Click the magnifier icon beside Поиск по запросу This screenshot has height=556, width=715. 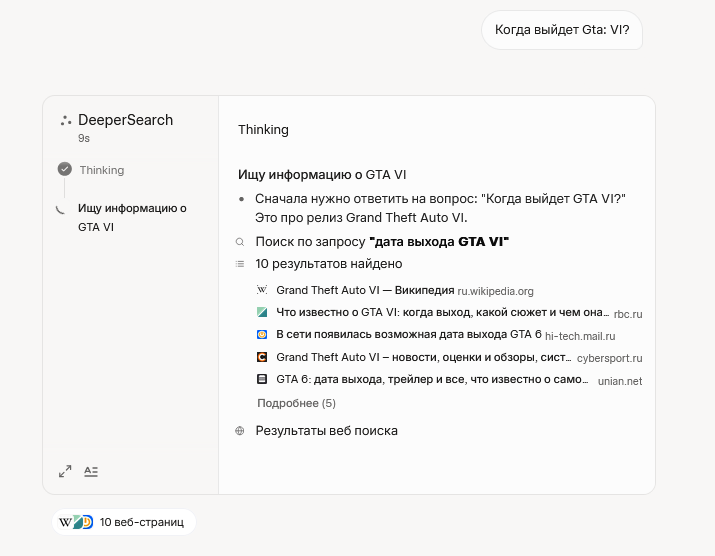[240, 242]
